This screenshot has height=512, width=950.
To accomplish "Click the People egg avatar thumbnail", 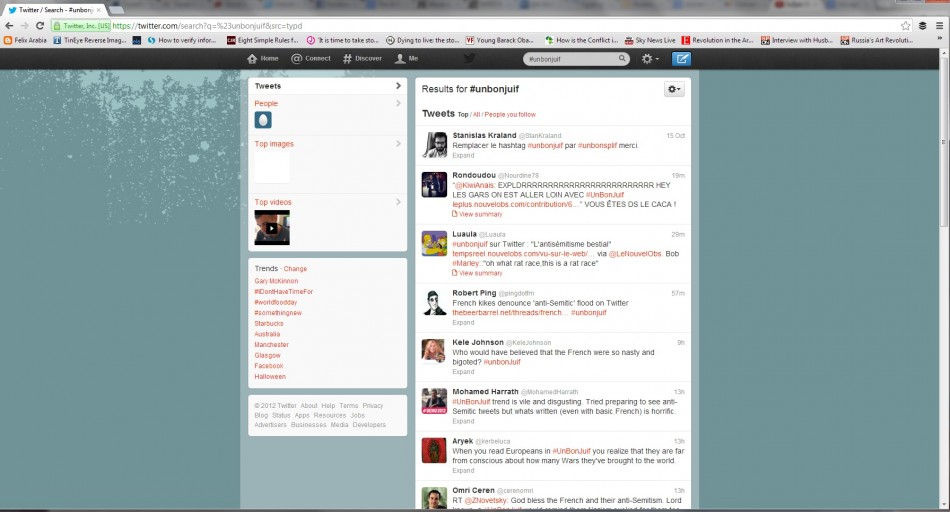I will tap(263, 120).
